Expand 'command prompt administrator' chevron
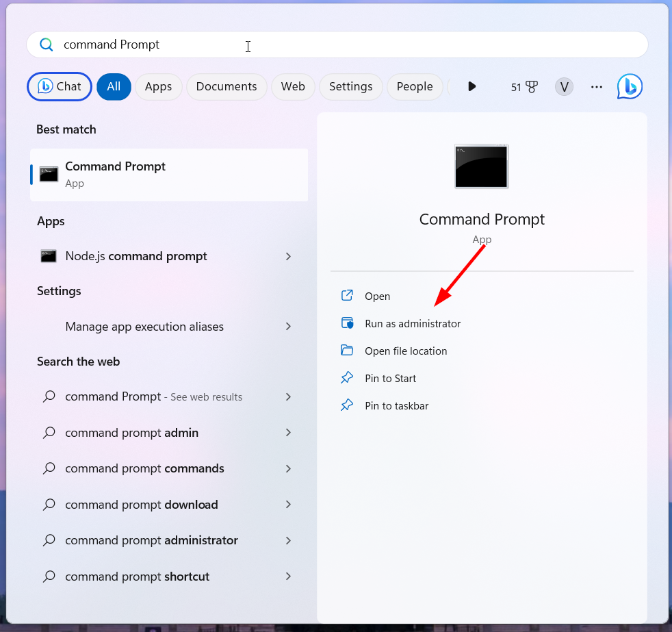 (288, 541)
